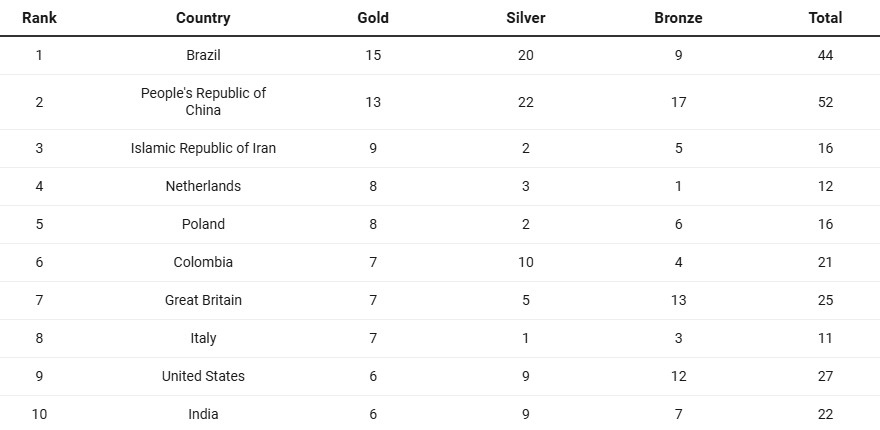Click Brazil's total of 44

825,55
